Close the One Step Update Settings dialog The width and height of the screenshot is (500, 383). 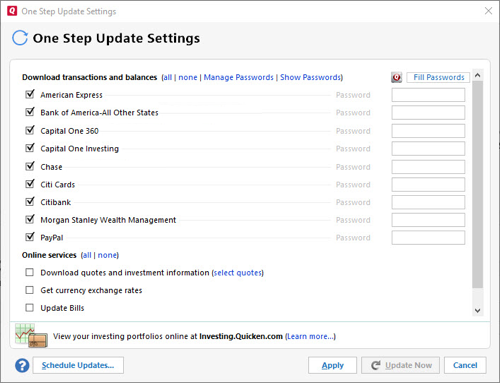tap(488, 11)
